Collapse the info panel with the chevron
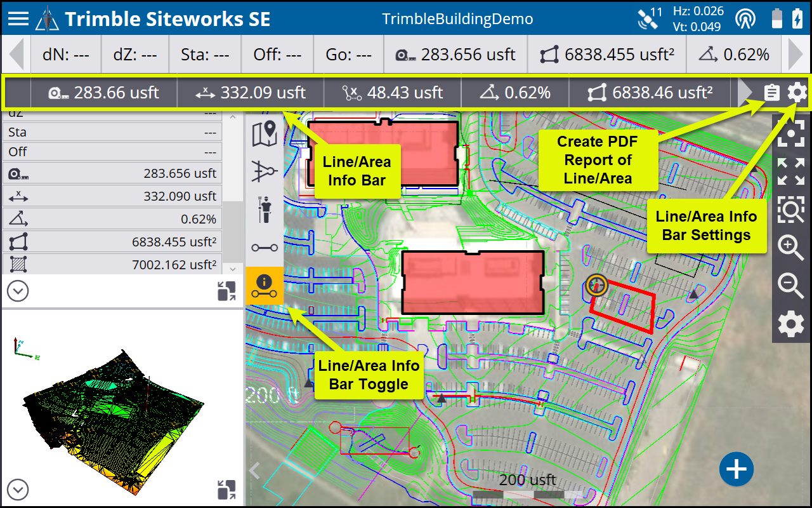This screenshot has width=812, height=508. 18,291
